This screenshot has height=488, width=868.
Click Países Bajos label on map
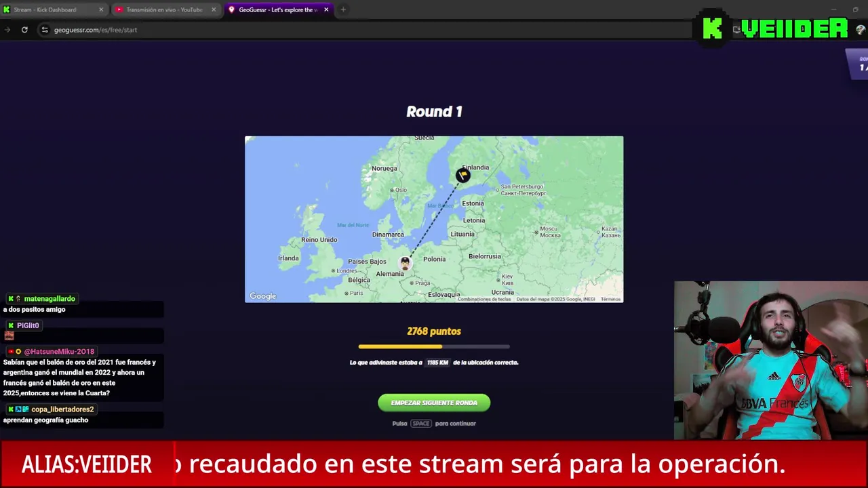pyautogui.click(x=367, y=262)
